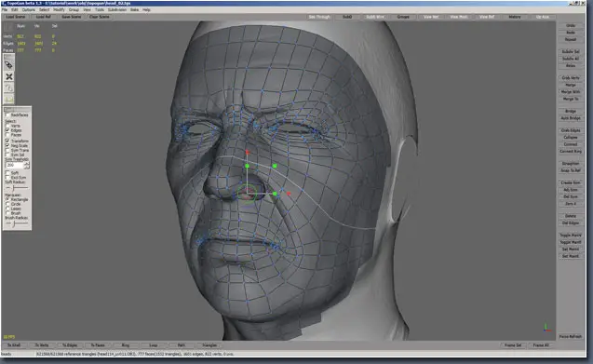Open the Tools menu

click(x=100, y=10)
